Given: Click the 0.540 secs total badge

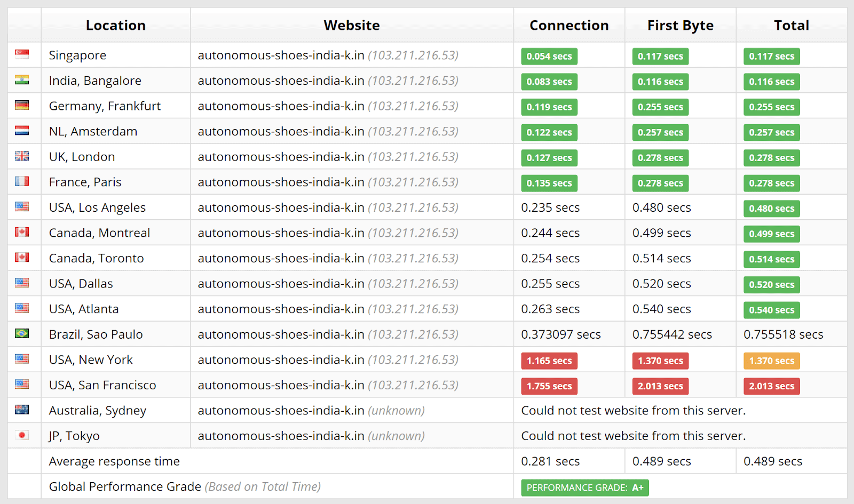Looking at the screenshot, I should [772, 309].
